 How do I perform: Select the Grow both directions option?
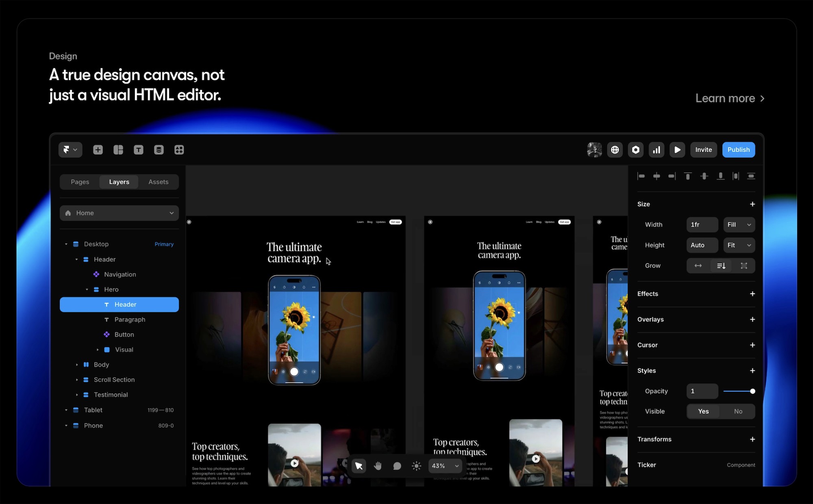744,266
